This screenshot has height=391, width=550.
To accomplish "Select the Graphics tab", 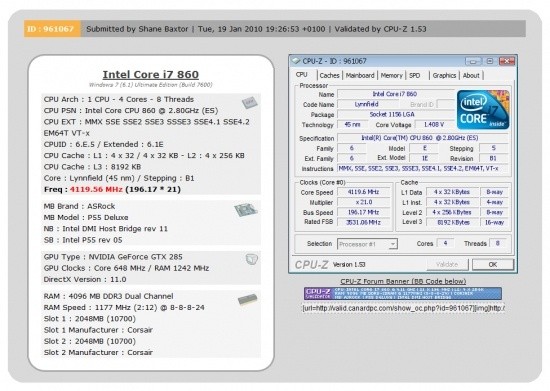I will [444, 75].
